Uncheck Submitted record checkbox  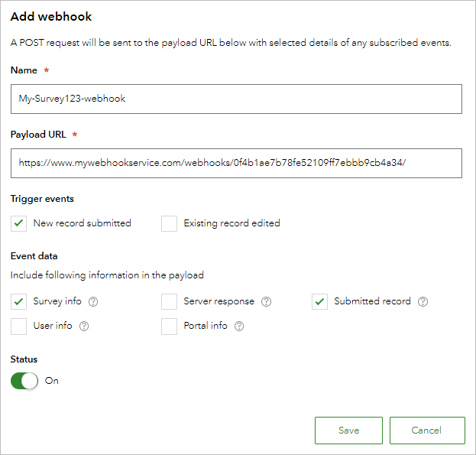click(x=319, y=301)
